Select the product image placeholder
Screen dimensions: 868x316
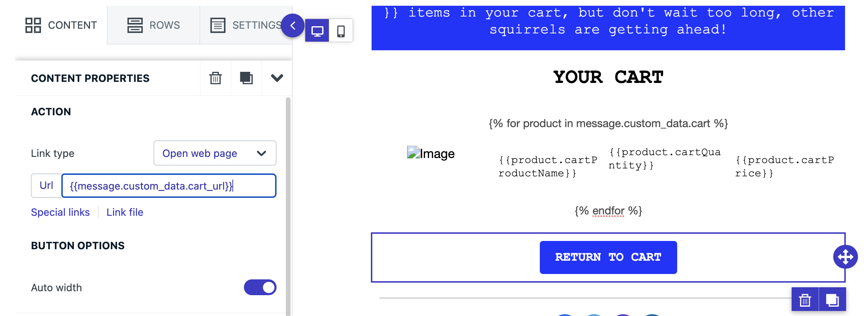[431, 153]
